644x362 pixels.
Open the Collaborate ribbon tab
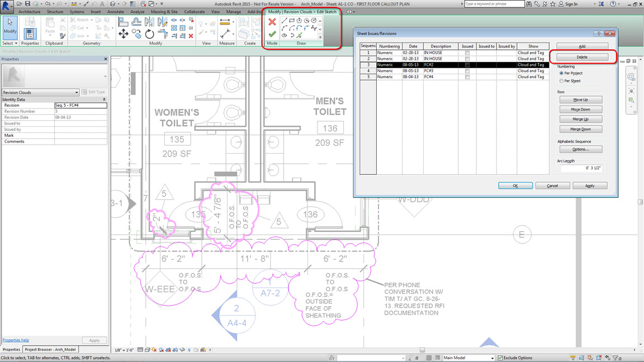(195, 12)
